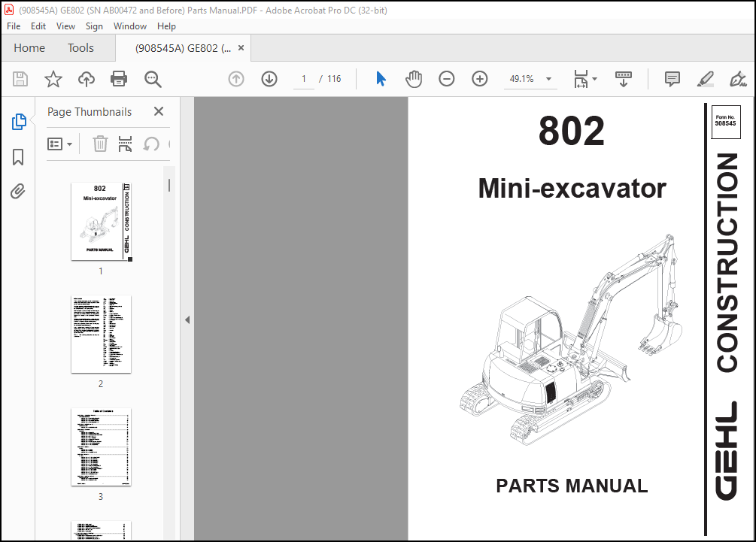This screenshot has width=756, height=542.
Task: Click the '802' title on the page
Action: click(x=572, y=131)
